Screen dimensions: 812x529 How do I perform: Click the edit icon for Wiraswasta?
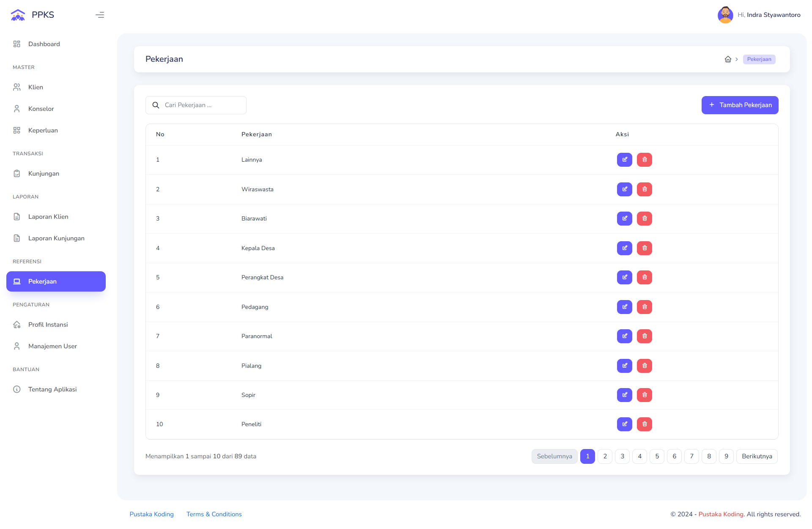(624, 189)
